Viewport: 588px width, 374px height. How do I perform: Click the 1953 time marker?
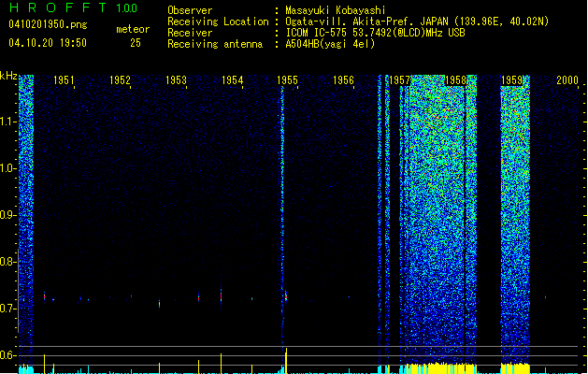pyautogui.click(x=176, y=79)
